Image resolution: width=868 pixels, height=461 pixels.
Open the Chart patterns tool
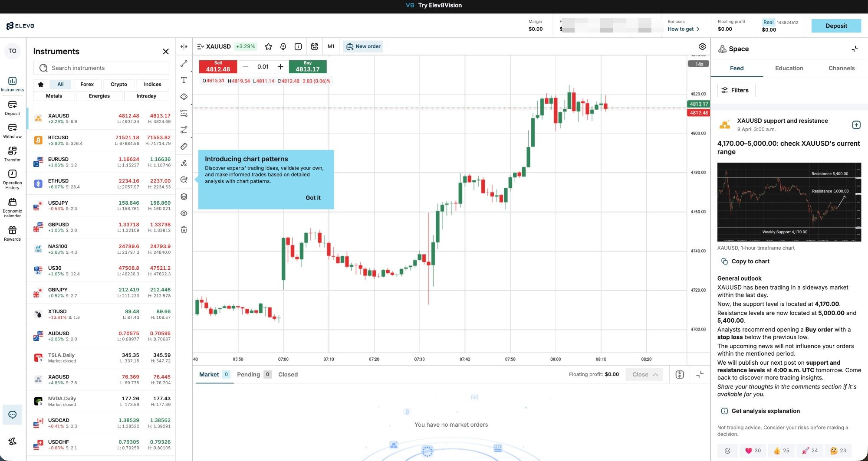point(184,180)
